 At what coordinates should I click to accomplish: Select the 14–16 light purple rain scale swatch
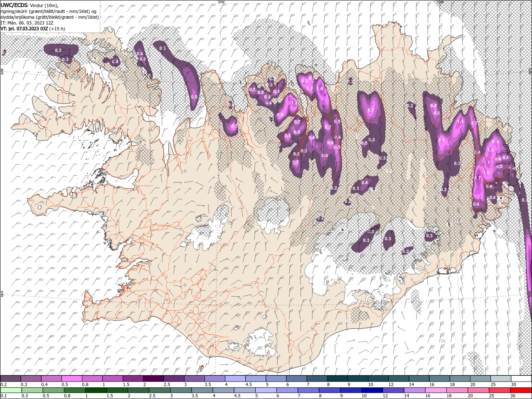tap(415, 390)
